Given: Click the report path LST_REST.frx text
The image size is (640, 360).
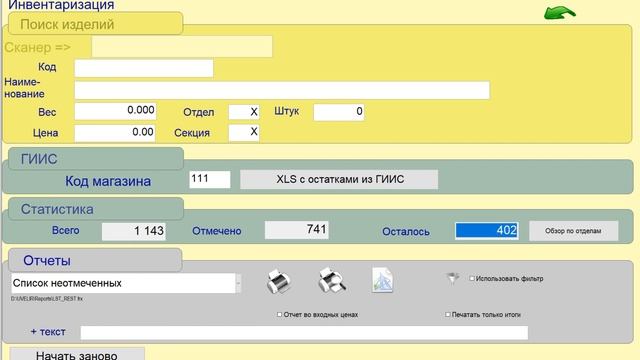Looking at the screenshot, I should pos(47,299).
